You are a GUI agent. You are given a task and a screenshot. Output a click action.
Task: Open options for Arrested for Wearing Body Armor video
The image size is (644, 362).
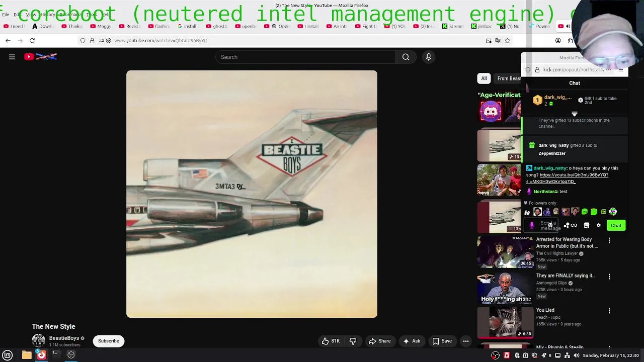(x=609, y=241)
